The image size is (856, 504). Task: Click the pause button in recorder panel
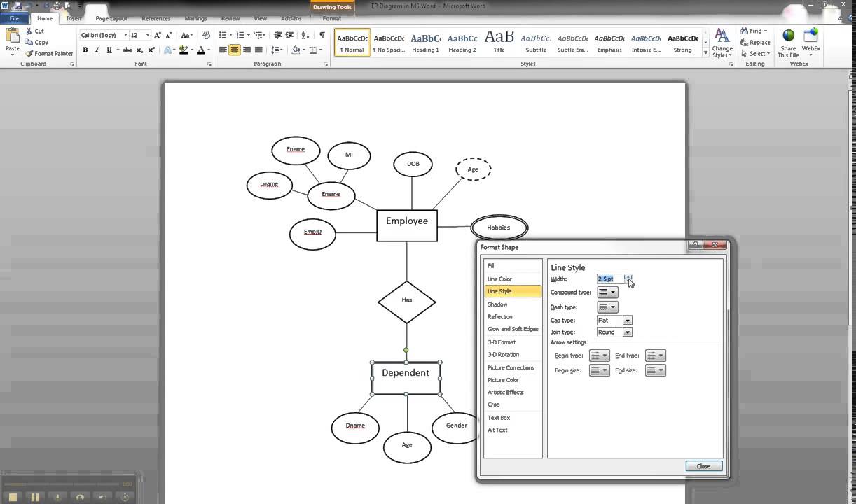pos(35,497)
